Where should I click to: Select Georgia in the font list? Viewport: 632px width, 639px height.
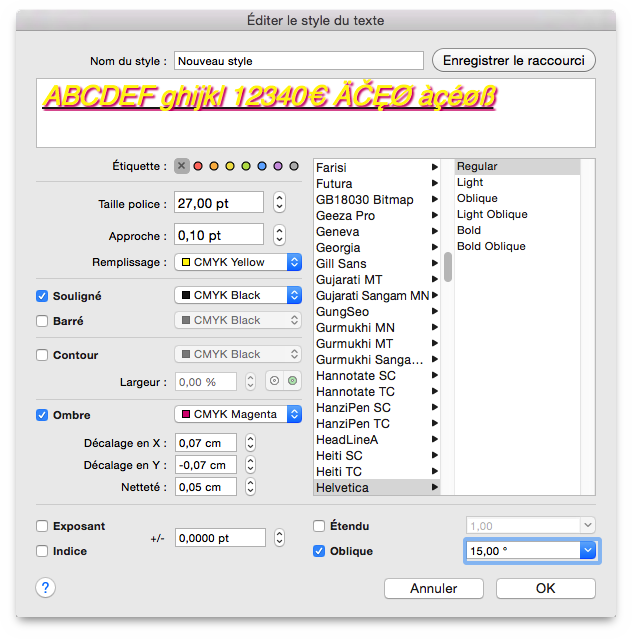pos(338,248)
